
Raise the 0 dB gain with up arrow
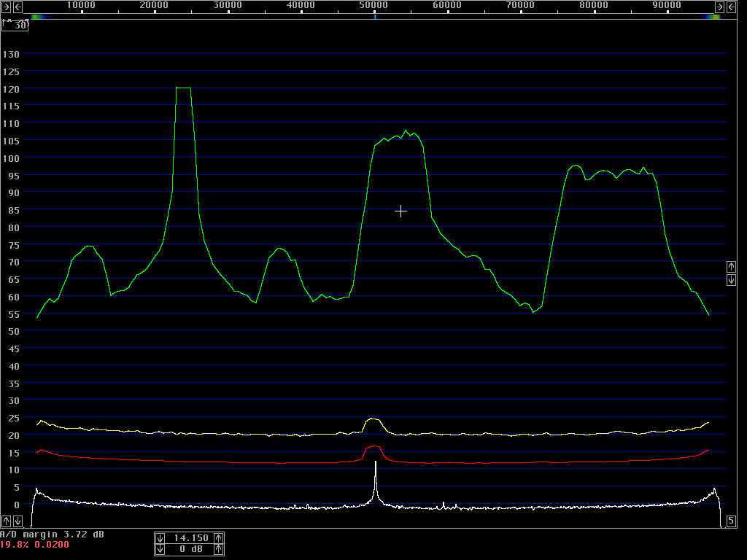pos(219,550)
